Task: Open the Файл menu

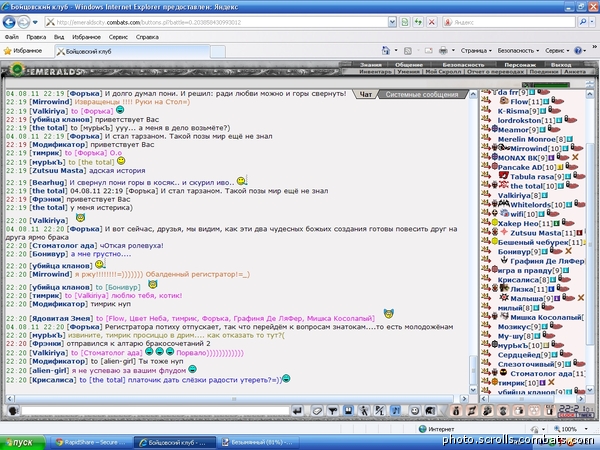Action: [x=11, y=37]
